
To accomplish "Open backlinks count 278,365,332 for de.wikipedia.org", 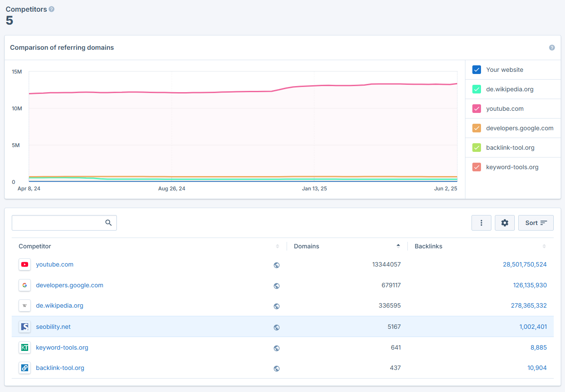I will [529, 305].
